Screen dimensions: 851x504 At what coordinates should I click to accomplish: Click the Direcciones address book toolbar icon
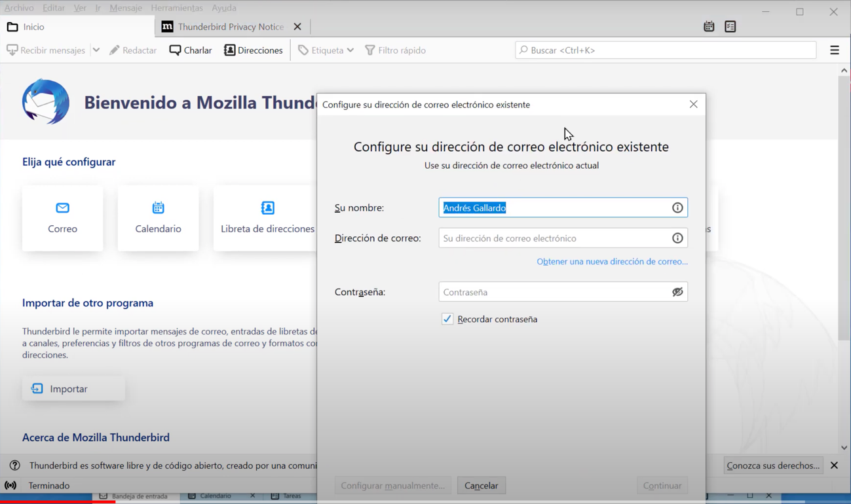[254, 50]
